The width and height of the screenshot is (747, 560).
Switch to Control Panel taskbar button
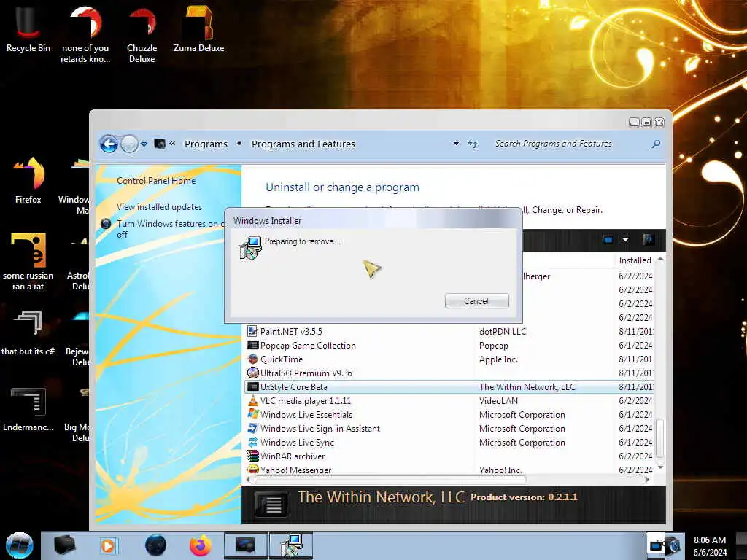(246, 545)
